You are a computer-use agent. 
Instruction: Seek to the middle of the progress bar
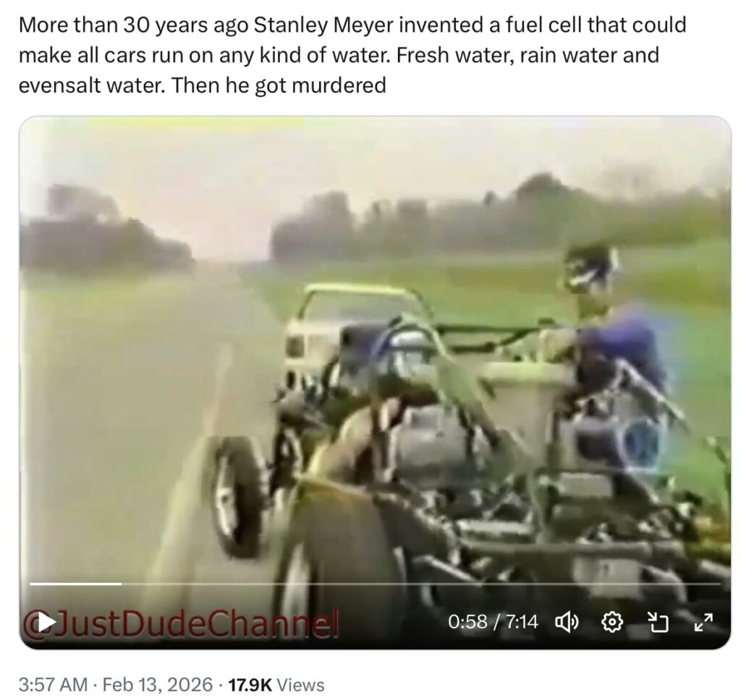tap(375, 584)
